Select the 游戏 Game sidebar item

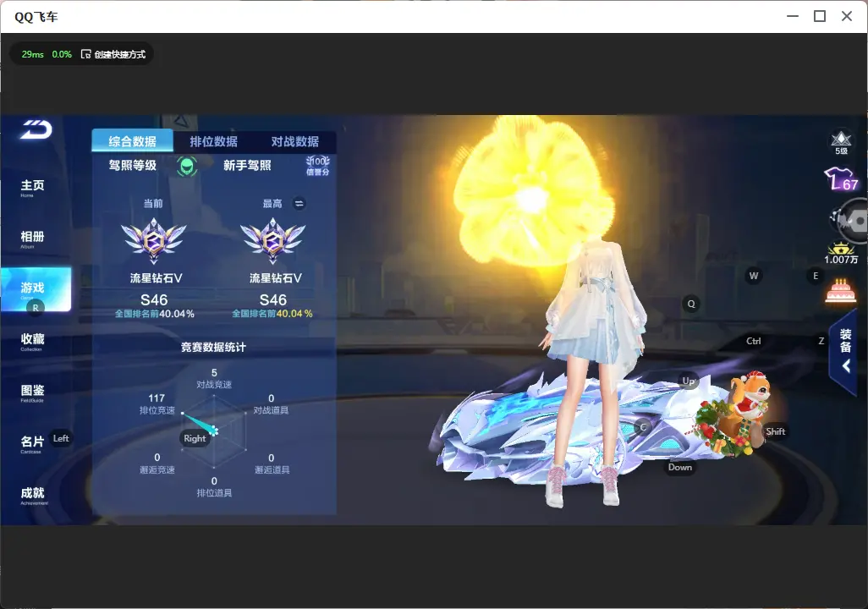pyautogui.click(x=36, y=289)
